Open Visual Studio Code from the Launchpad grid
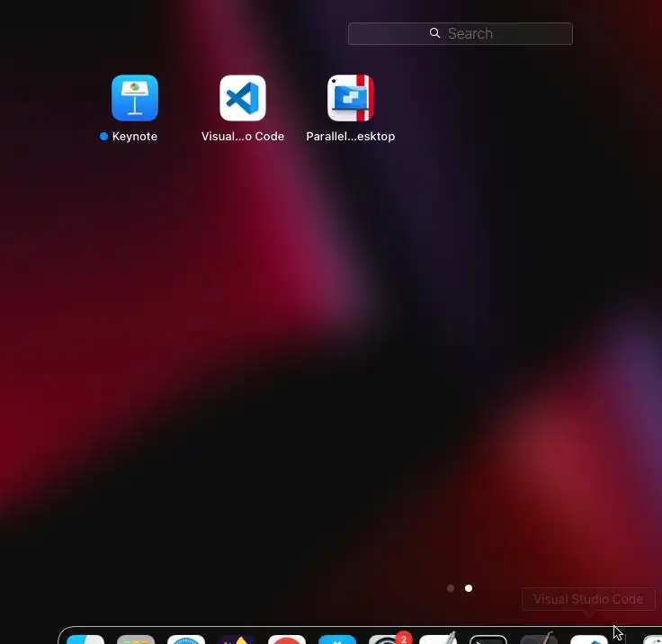Image resolution: width=662 pixels, height=644 pixels. [243, 98]
